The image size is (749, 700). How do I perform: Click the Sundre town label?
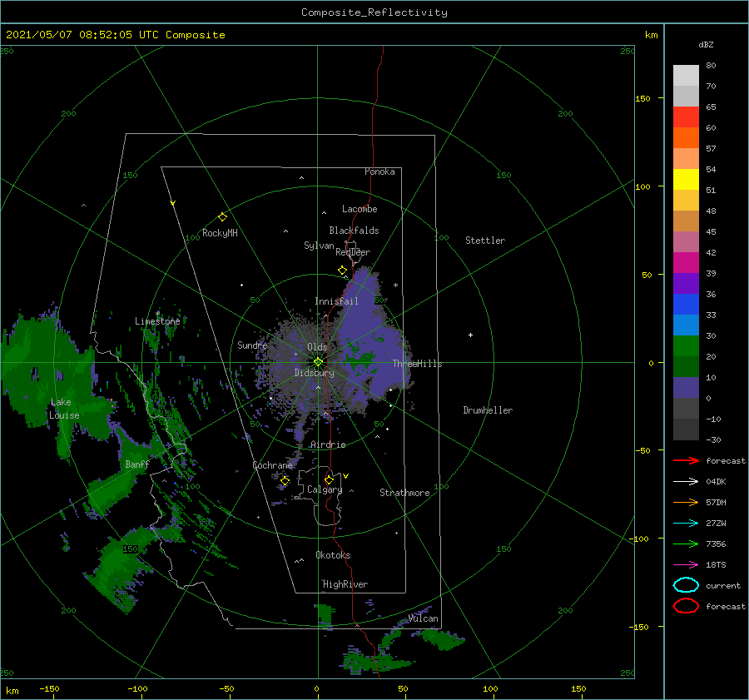252,345
